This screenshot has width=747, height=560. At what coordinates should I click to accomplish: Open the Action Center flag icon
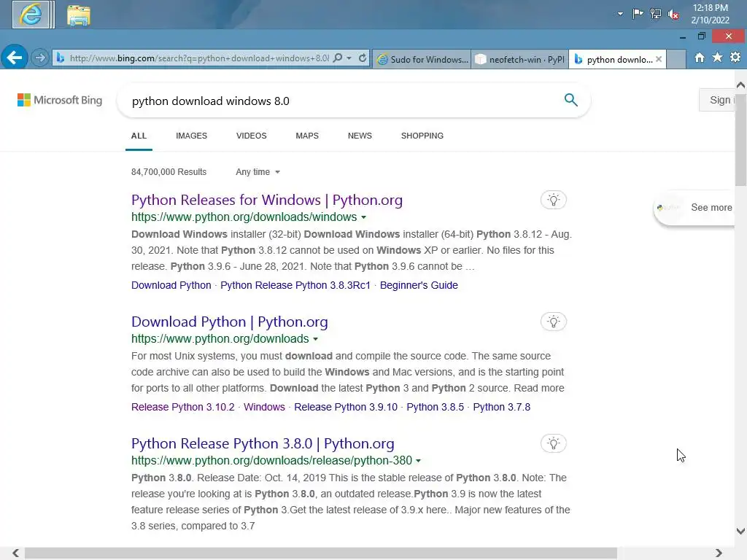tap(638, 14)
